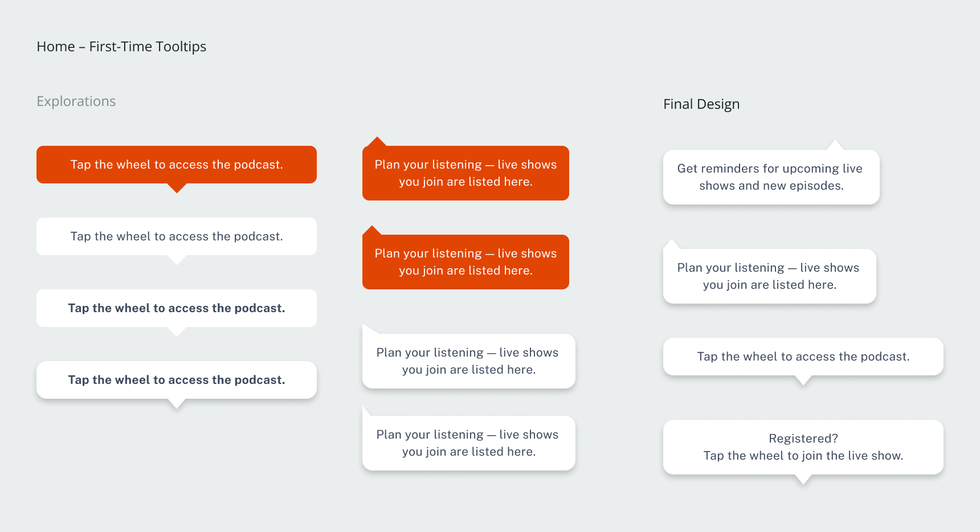The image size is (980, 532).
Task: Click the orange "Tap the wheel" tooltip
Action: (x=177, y=165)
